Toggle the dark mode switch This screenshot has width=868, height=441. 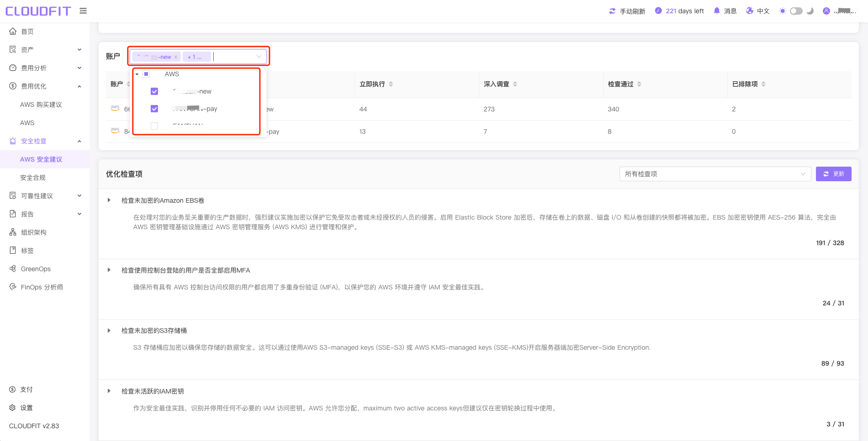[x=796, y=11]
